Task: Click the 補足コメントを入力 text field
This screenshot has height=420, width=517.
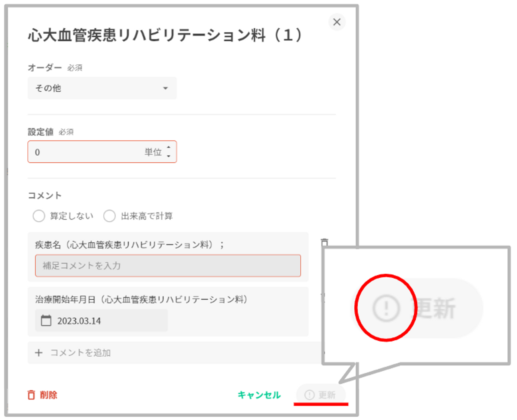Action: tap(168, 266)
